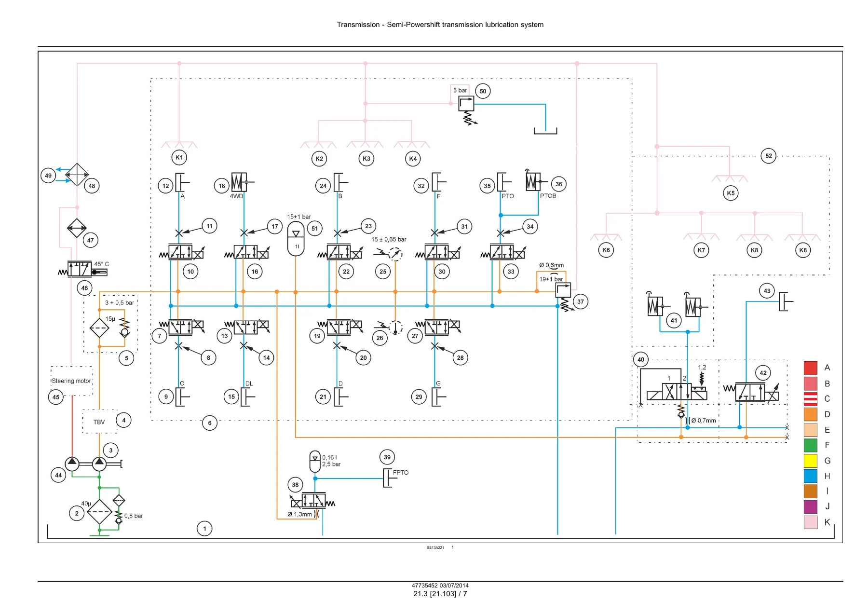
Task: Click the '47735452 03/07/2014' footer text
Action: 440,586
